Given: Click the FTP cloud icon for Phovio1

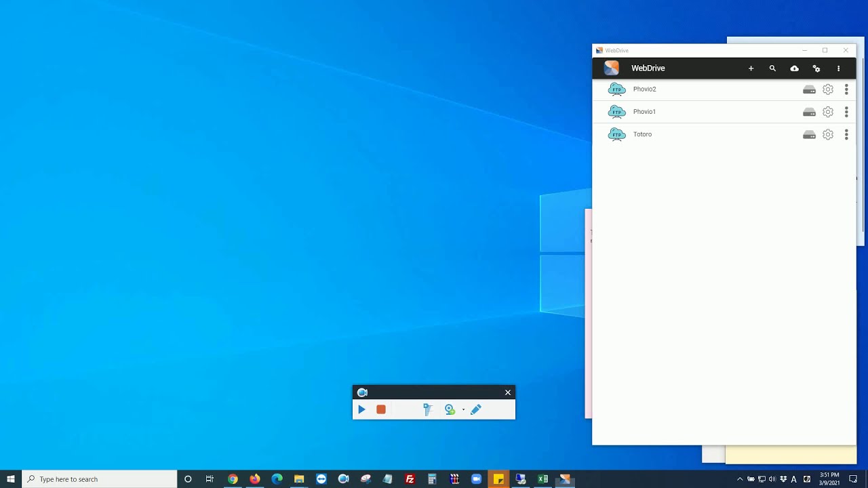Looking at the screenshot, I should point(616,112).
